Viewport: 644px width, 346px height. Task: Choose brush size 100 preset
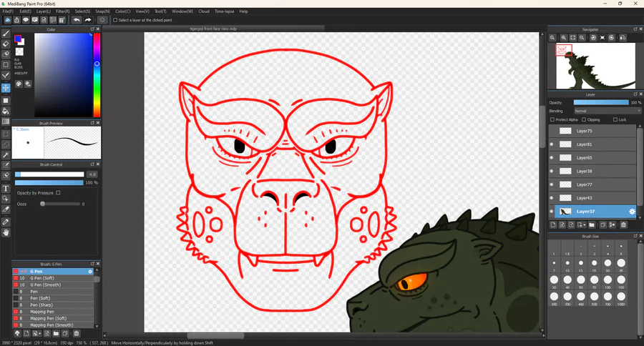(x=608, y=282)
